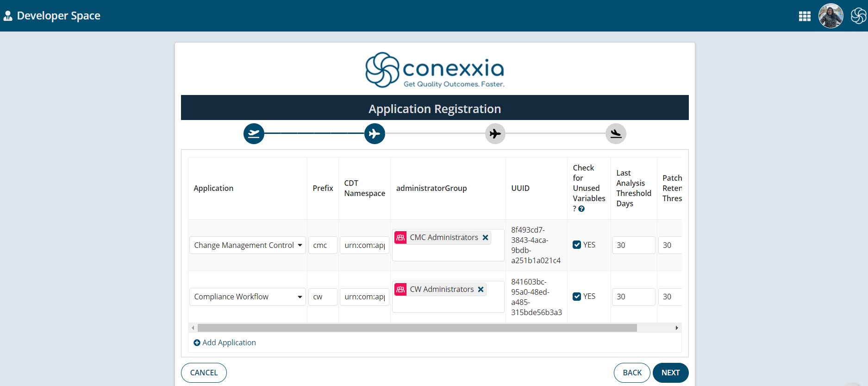Click the Conexxia logo image
868x386 pixels.
tap(435, 70)
